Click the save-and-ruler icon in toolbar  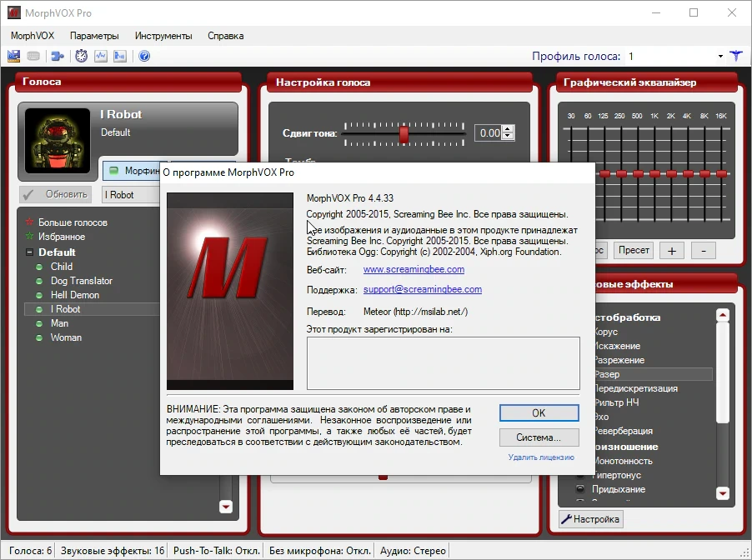pyautogui.click(x=14, y=56)
